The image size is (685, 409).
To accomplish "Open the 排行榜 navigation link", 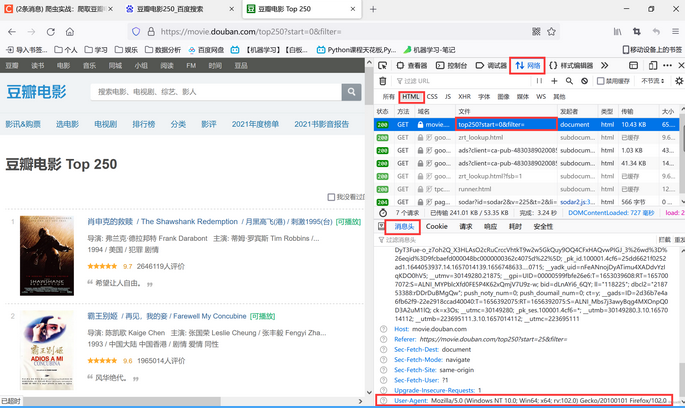I will point(144,124).
